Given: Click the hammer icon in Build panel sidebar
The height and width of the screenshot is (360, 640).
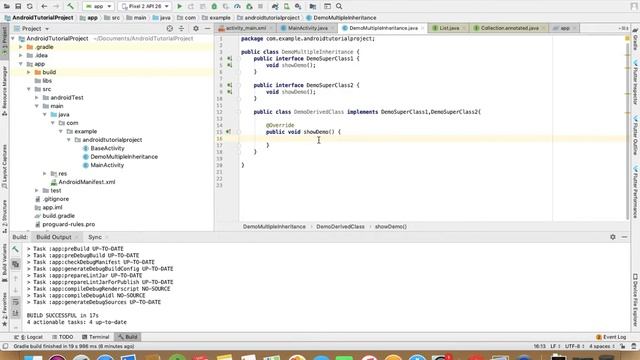Looking at the screenshot, I should 16,249.
